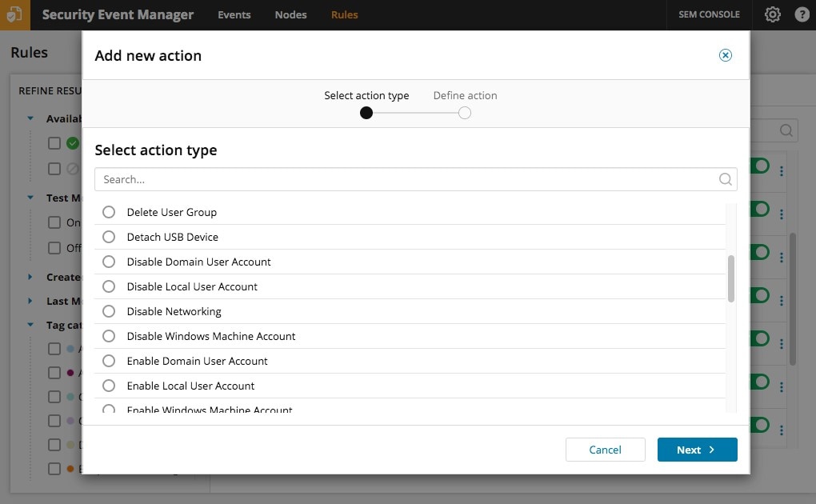
Task: Toggle the first rule's green enable switch
Action: coord(760,166)
